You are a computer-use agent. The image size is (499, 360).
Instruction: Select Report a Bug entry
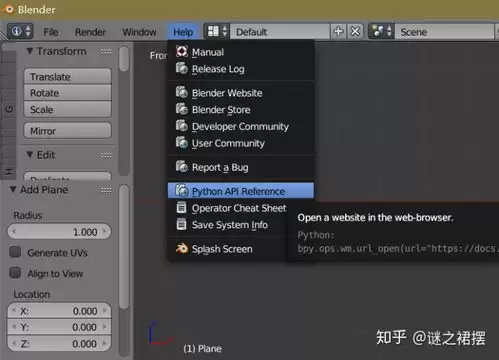coord(241,167)
